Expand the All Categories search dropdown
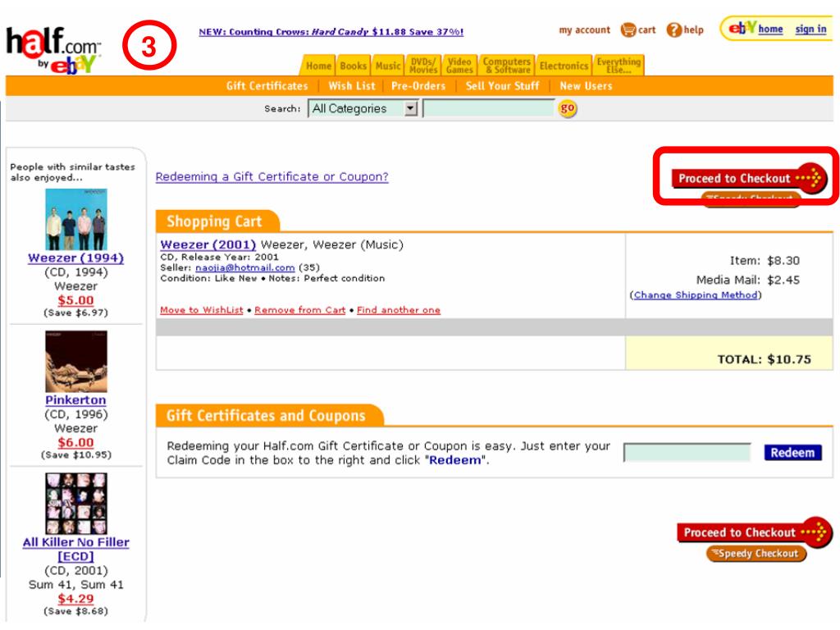 click(363, 109)
